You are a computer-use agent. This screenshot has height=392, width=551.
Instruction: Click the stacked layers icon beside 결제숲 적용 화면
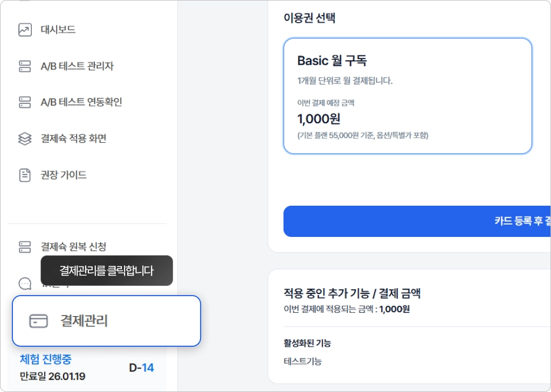[25, 139]
